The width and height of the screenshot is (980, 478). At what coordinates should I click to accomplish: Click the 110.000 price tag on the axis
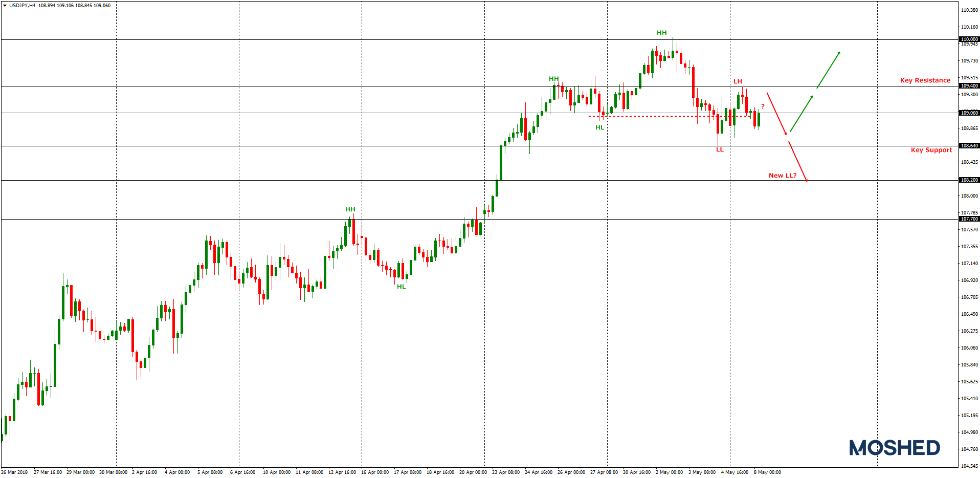(x=969, y=39)
